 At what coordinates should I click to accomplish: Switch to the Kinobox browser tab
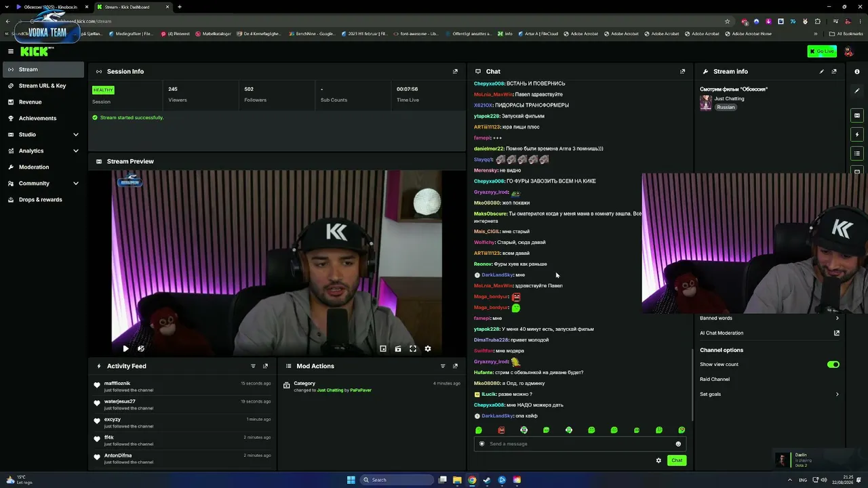click(x=52, y=7)
